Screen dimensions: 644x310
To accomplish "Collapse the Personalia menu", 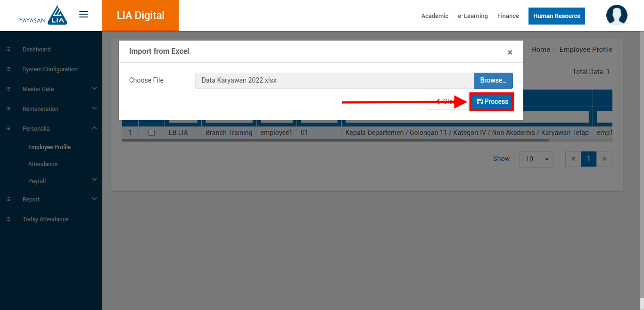I will click(x=94, y=128).
